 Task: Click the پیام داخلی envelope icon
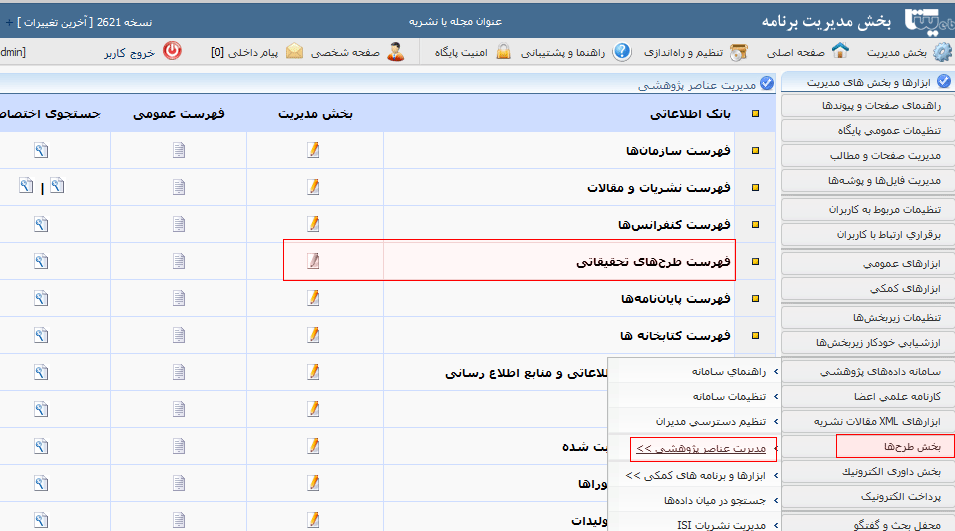[294, 51]
